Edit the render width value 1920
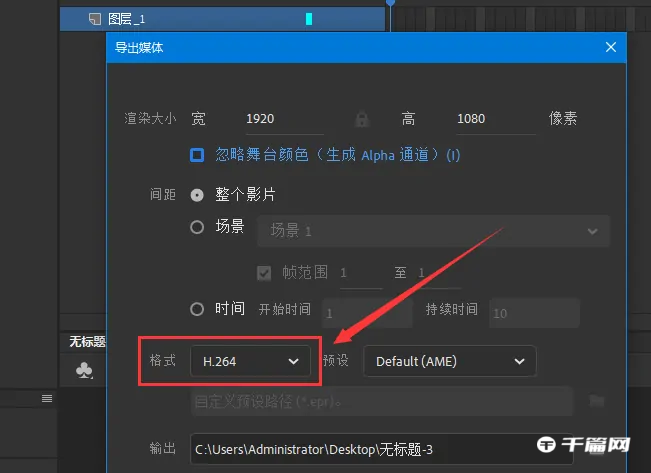 coord(285,120)
